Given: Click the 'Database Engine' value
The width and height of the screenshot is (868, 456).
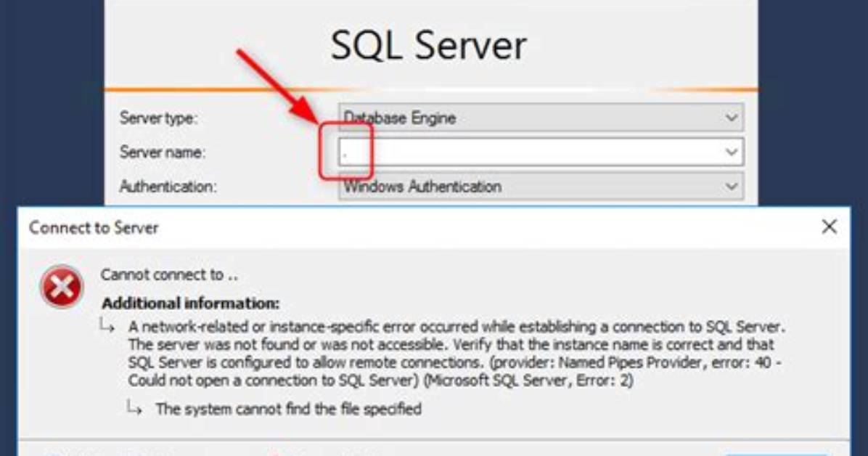Looking at the screenshot, I should [x=400, y=118].
